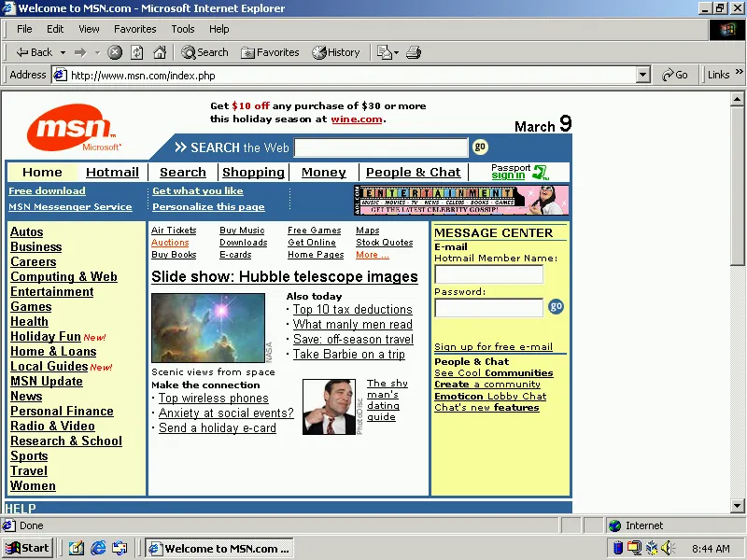Viewport: 747px width, 560px height.
Task: Select the Stop loading icon
Action: tap(114, 52)
